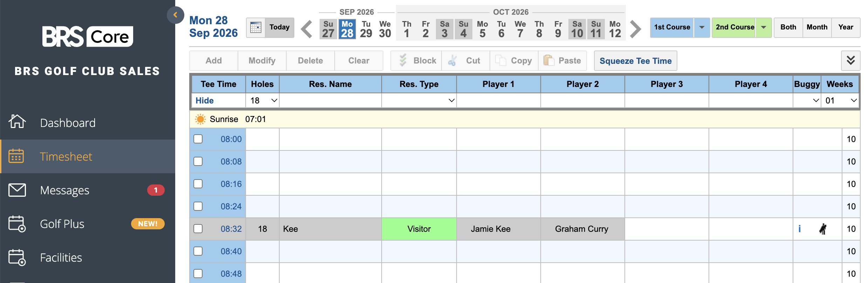Image resolution: width=868 pixels, height=283 pixels.
Task: Expand options with double-chevron down icon
Action: [x=851, y=61]
